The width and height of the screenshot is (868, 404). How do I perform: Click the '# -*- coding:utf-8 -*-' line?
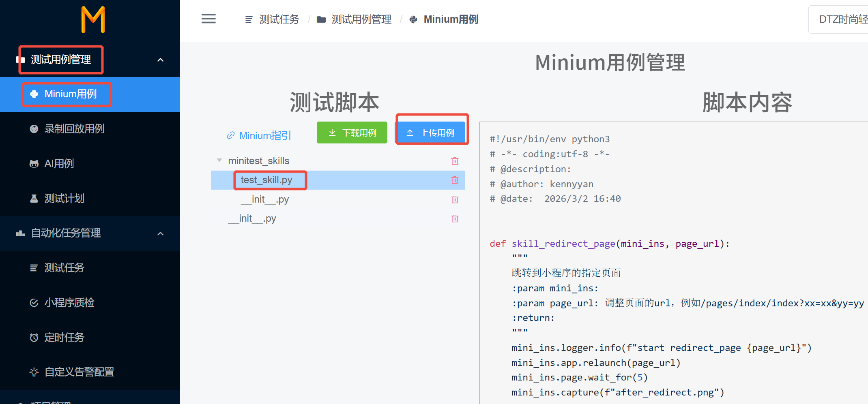(x=550, y=154)
